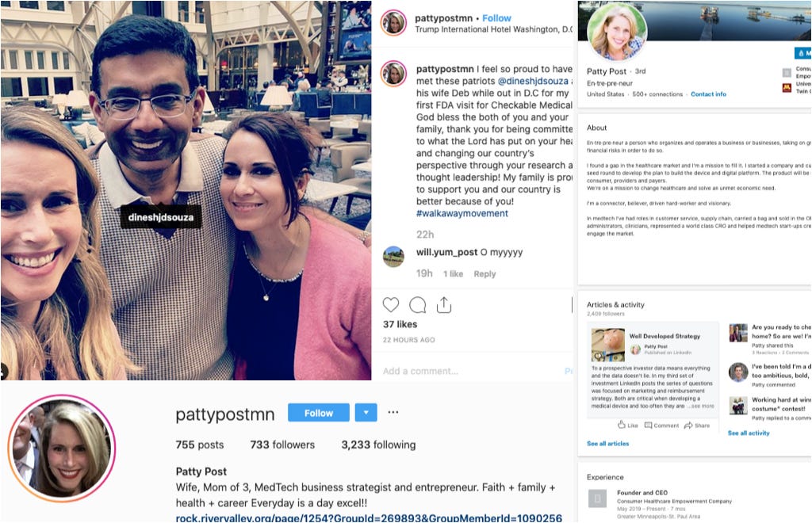
Task: Open the #walkawaymovement hashtag
Action: click(x=462, y=213)
